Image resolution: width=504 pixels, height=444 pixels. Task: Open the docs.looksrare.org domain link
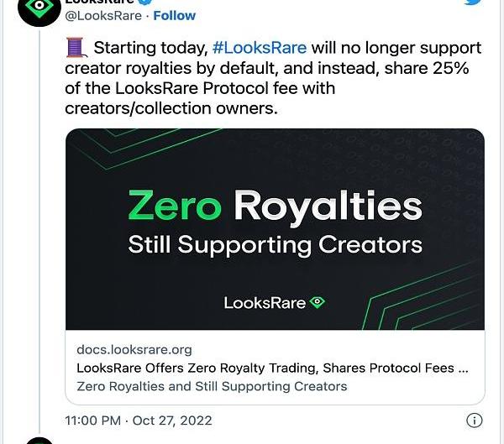point(134,350)
